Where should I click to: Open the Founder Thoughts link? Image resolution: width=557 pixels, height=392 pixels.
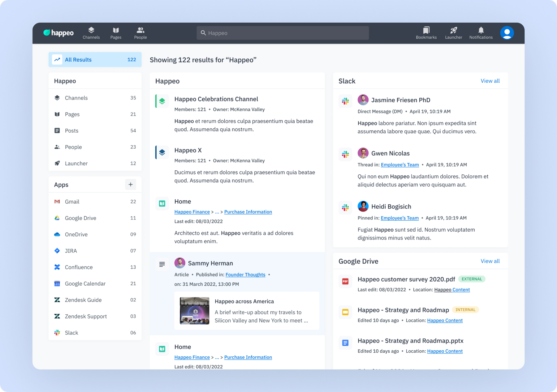[245, 275]
